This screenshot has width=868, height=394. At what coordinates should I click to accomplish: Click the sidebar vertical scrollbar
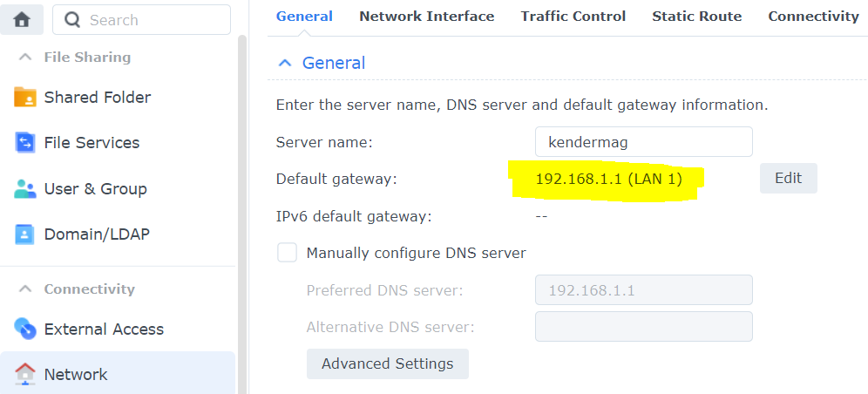242,214
